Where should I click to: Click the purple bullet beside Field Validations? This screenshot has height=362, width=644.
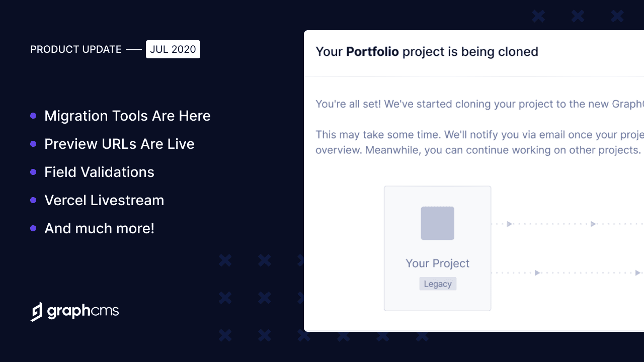coord(33,172)
